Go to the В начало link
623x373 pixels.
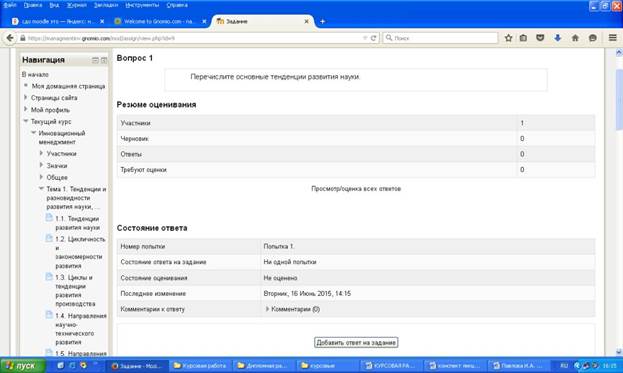tap(35, 74)
